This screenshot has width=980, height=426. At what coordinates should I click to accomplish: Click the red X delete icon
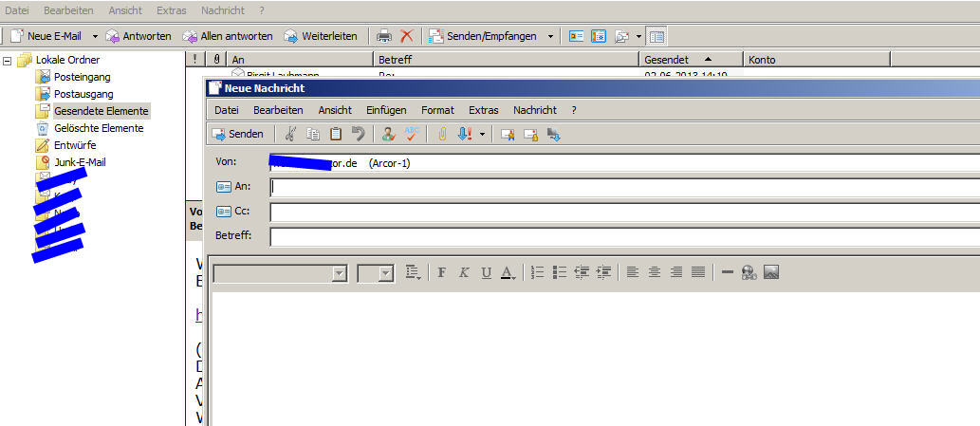[x=407, y=36]
